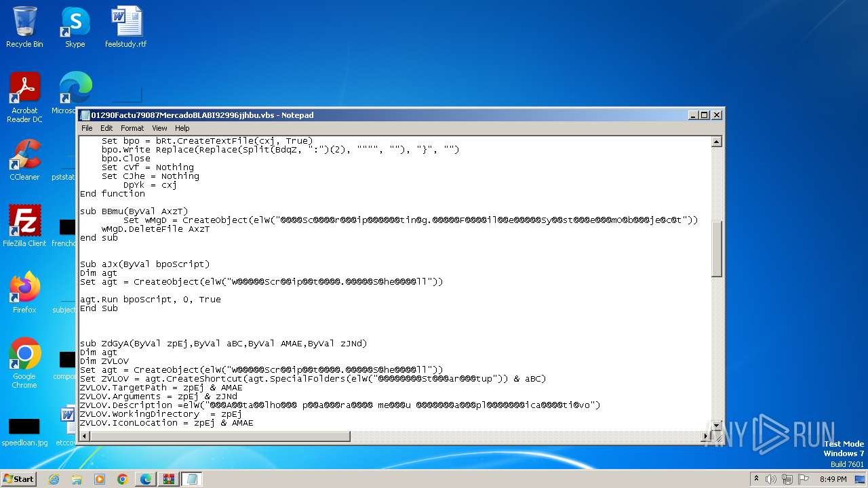Open Chrome from the taskbar
Image resolution: width=868 pixels, height=488 pixels.
[123, 479]
